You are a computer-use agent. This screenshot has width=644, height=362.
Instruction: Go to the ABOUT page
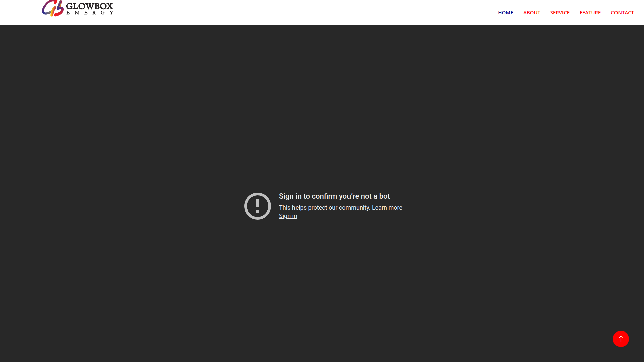coord(532,13)
